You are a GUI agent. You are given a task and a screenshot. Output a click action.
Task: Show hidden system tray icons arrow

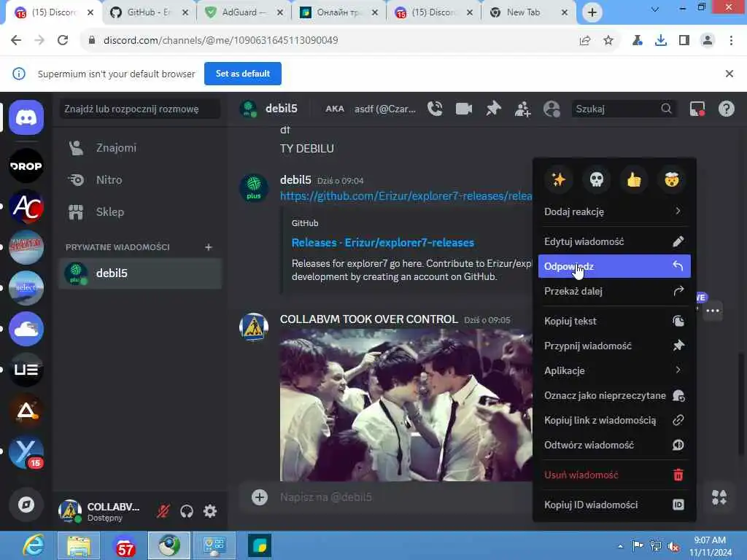click(x=620, y=545)
